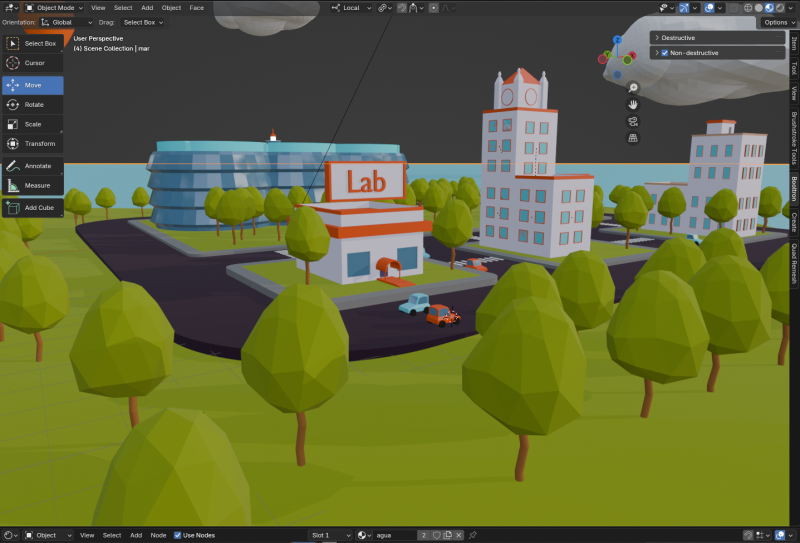Image resolution: width=800 pixels, height=543 pixels.
Task: Toggle viewport gizmos visibility
Action: point(684,8)
